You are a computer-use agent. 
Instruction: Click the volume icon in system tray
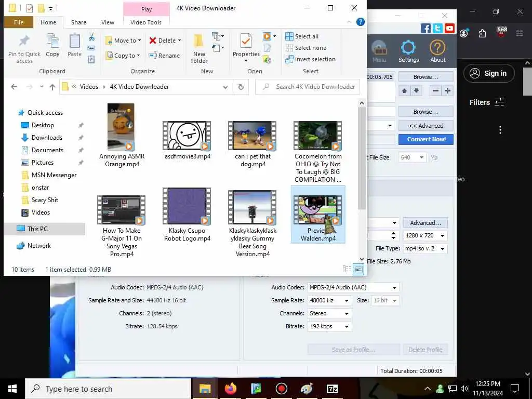click(464, 389)
